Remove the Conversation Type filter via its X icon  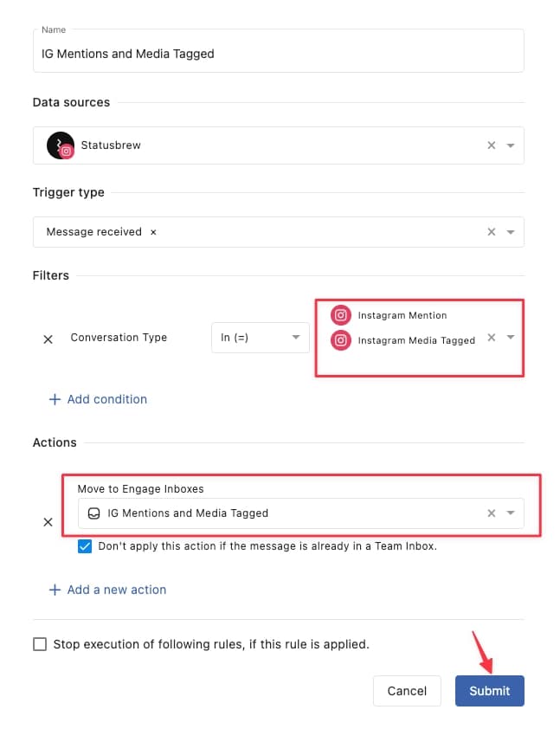click(x=48, y=339)
